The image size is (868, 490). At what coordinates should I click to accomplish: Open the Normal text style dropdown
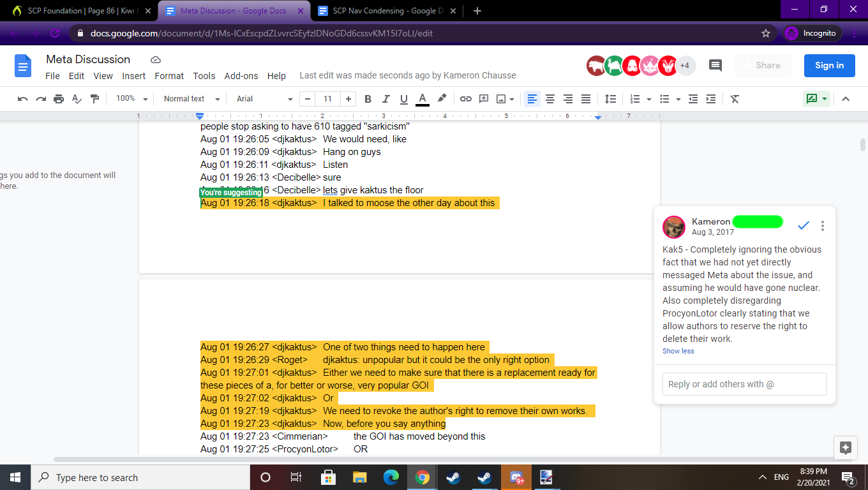tap(191, 99)
